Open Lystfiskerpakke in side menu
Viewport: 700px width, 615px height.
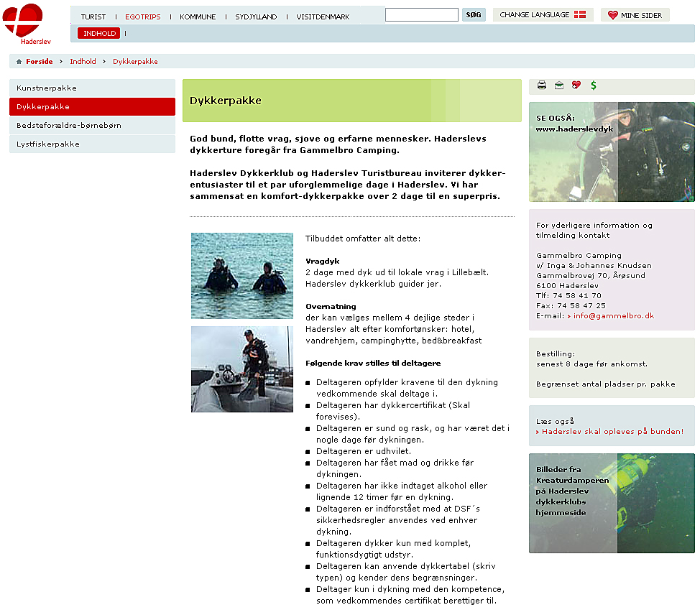pyautogui.click(x=92, y=144)
